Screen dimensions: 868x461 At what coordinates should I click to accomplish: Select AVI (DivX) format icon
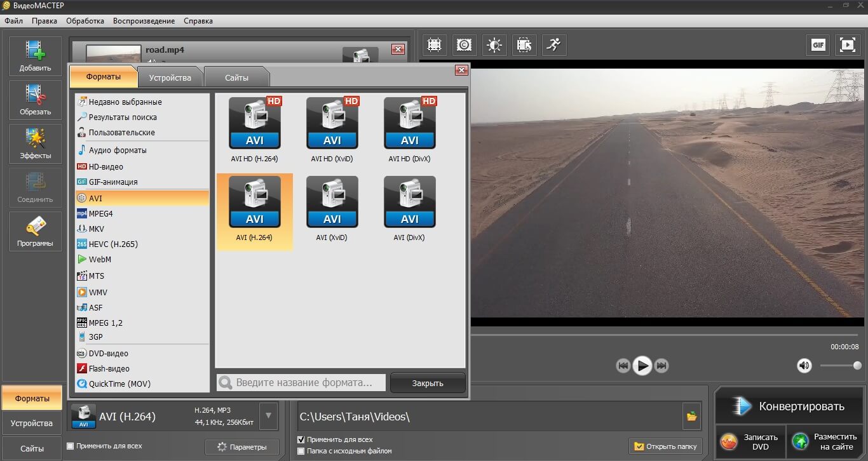pyautogui.click(x=410, y=202)
